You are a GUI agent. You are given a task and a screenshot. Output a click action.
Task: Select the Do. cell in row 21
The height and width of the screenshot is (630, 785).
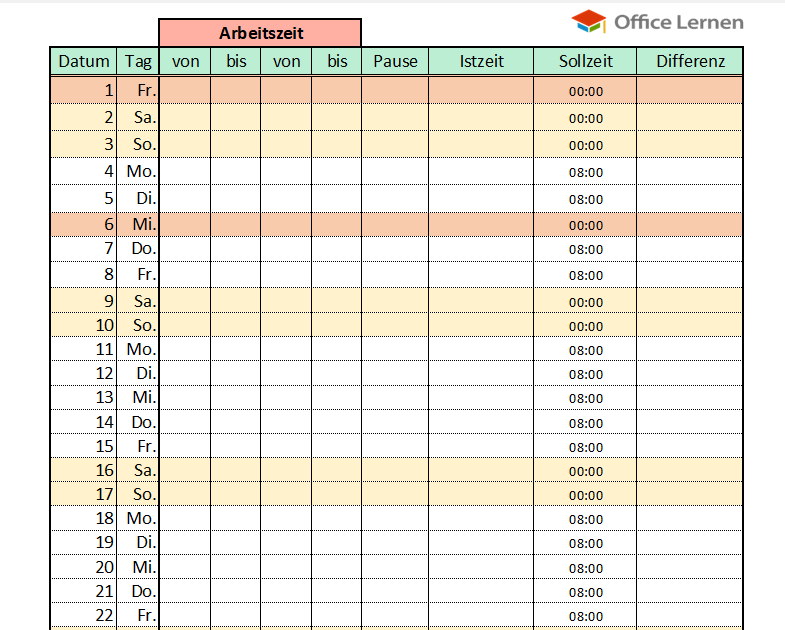pos(138,591)
